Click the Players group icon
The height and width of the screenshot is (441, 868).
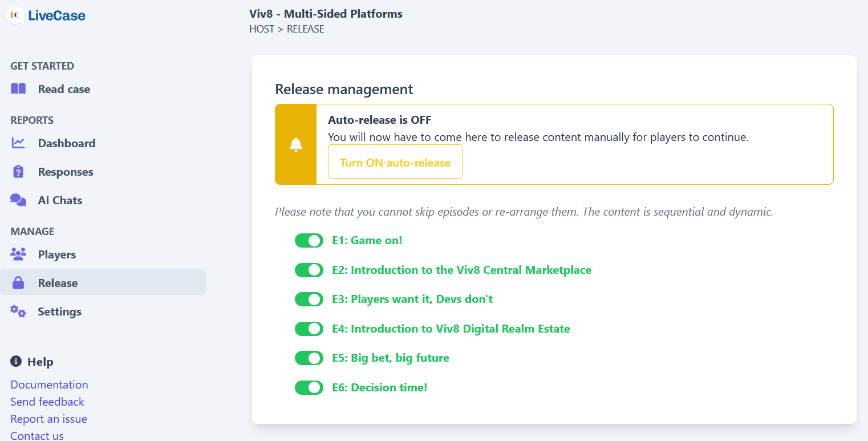[x=18, y=254]
